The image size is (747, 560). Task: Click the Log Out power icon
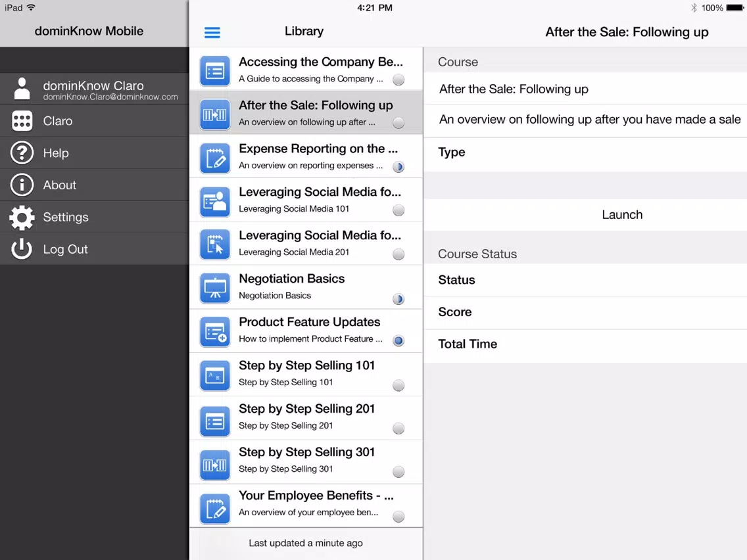tap(22, 249)
